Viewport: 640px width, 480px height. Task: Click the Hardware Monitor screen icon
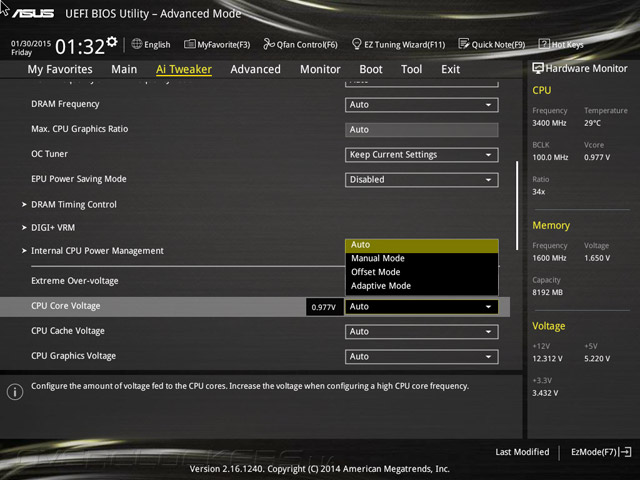pos(538,68)
